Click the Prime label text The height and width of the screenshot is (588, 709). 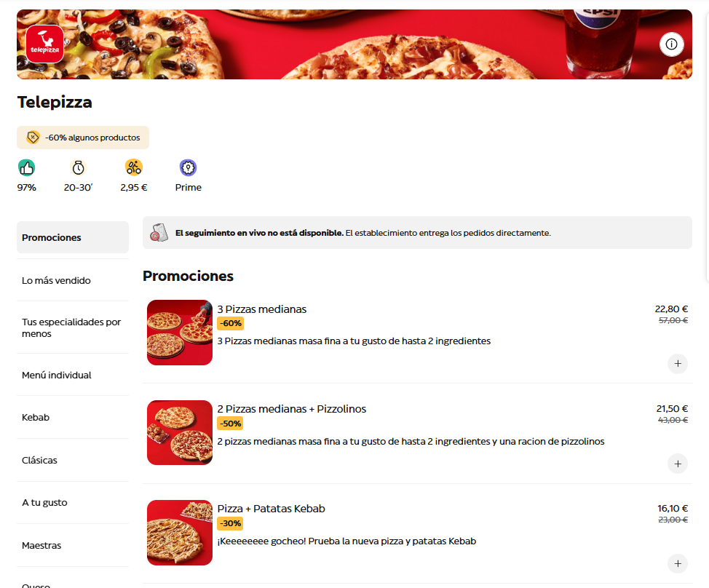pyautogui.click(x=188, y=188)
